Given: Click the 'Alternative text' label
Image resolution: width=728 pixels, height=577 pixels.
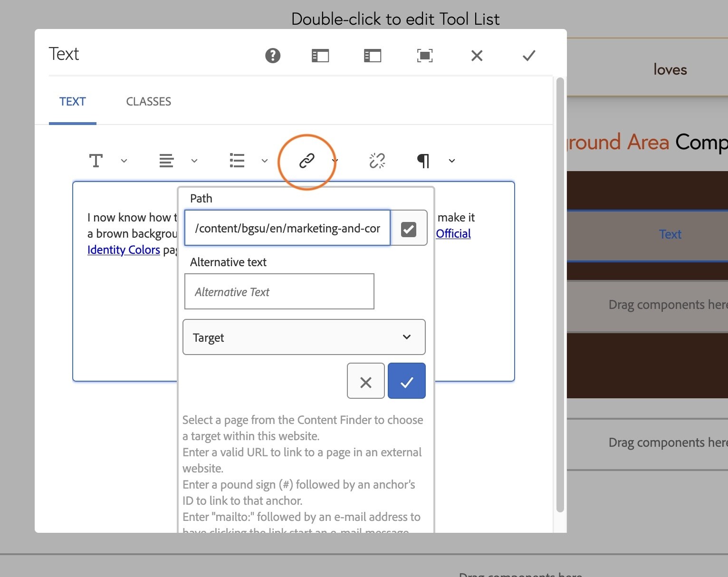Looking at the screenshot, I should (228, 262).
